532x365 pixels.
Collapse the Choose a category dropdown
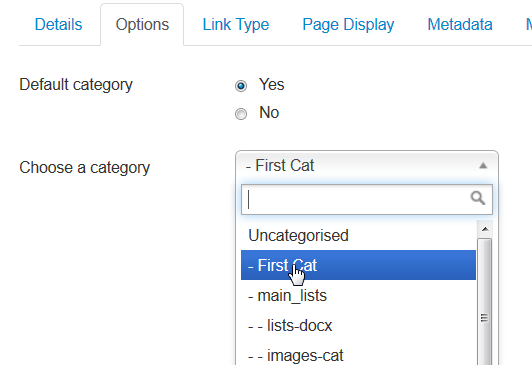(367, 166)
